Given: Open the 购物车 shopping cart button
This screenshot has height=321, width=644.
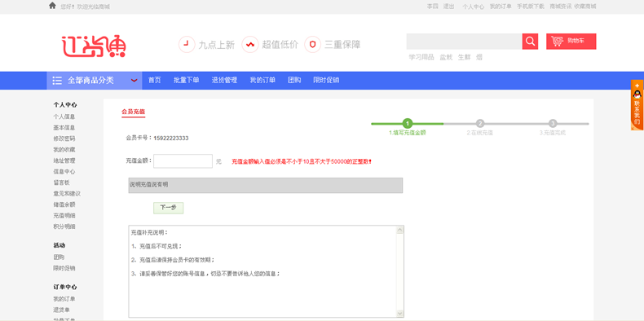Looking at the screenshot, I should [x=571, y=42].
